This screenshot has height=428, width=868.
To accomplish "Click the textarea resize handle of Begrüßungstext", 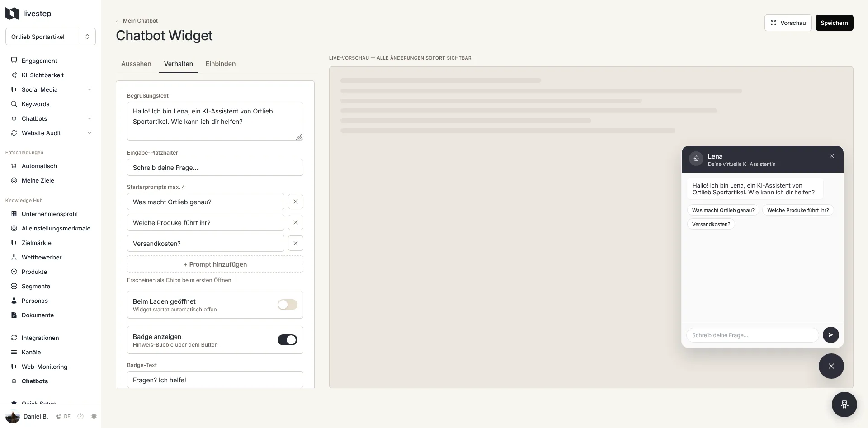I will 299,136.
